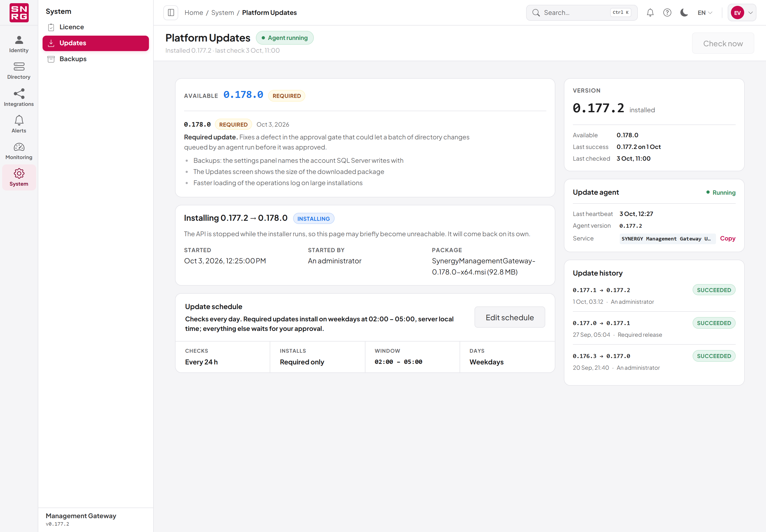Screen dimensions: 766x532
Task: Select the 0.176.3 → 0.177.0 history entry
Action: (x=654, y=361)
